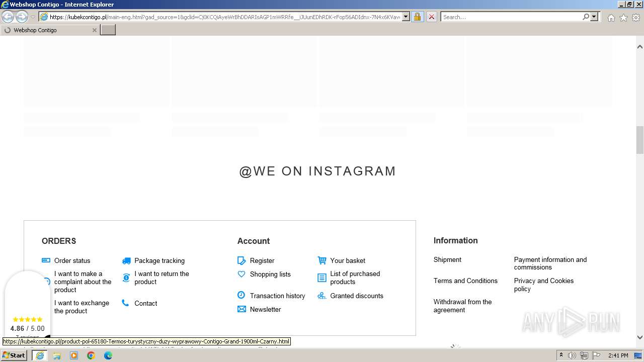The width and height of the screenshot is (644, 362).
Task: Open Withdrawal from the agreement link
Action: click(463, 306)
